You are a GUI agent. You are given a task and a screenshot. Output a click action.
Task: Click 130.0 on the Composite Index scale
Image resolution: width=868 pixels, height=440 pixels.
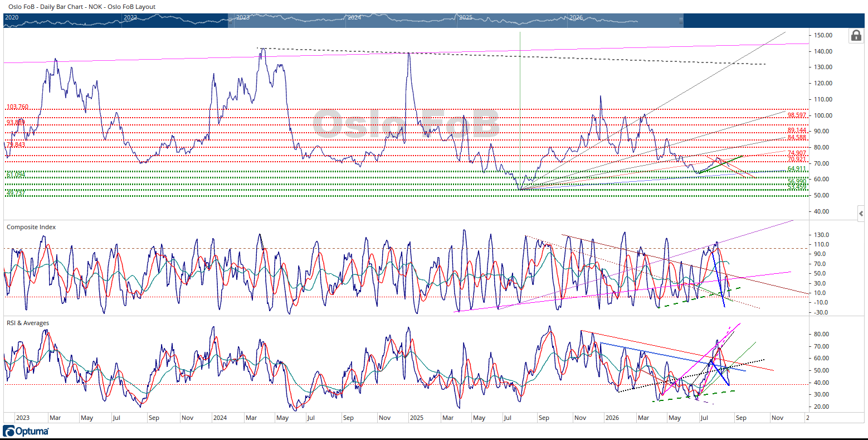[822, 235]
